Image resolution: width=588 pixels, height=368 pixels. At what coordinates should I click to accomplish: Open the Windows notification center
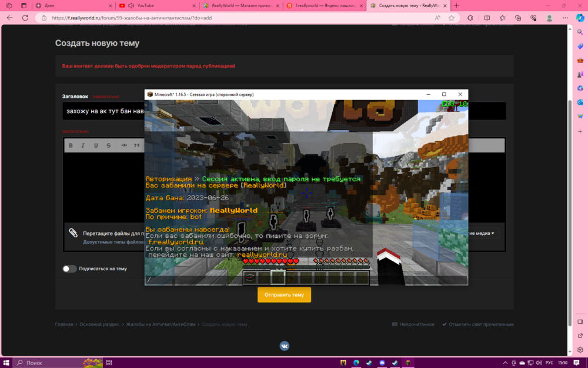pyautogui.click(x=576, y=363)
